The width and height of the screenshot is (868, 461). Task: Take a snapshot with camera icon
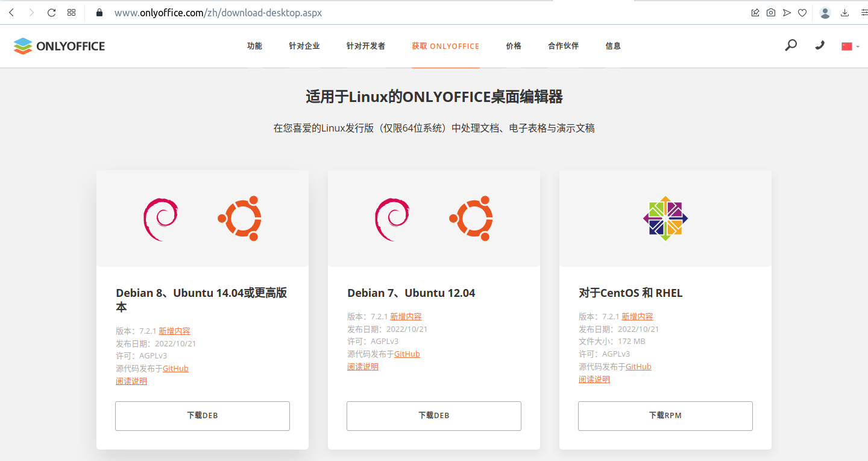point(771,12)
